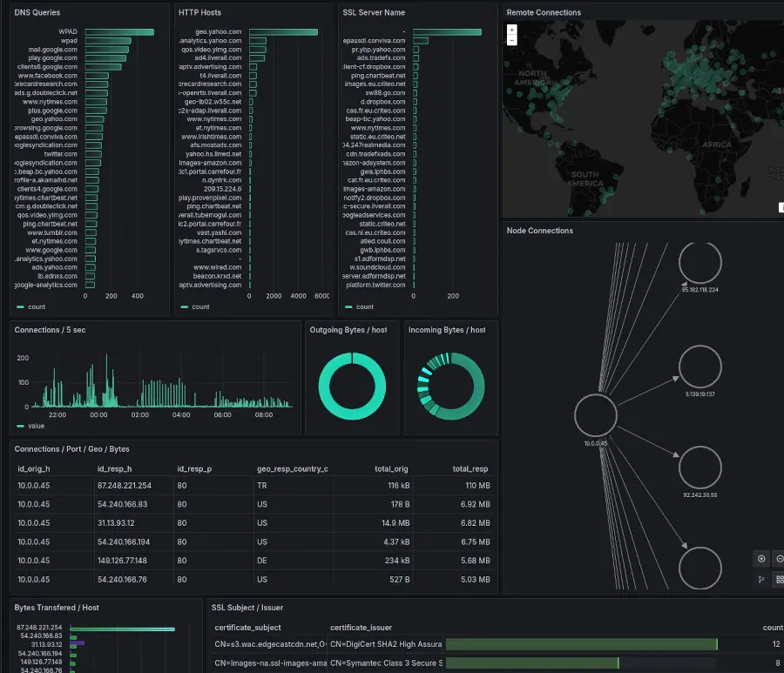Viewport: 784px width, 673px height.
Task: Zoom out on the Node Connections graph
Action: (781, 558)
